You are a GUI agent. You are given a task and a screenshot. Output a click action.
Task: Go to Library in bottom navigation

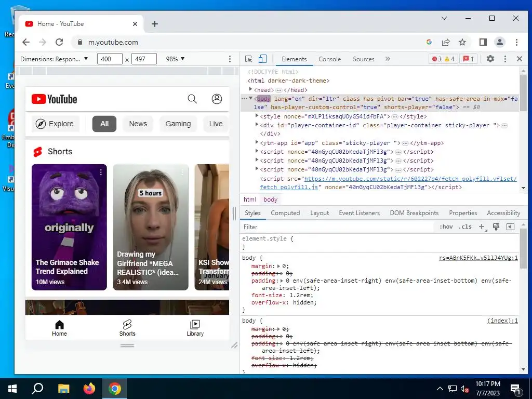[195, 328]
